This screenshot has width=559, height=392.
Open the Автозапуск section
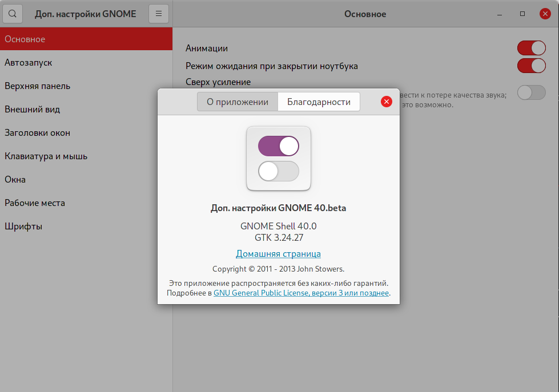click(x=86, y=62)
